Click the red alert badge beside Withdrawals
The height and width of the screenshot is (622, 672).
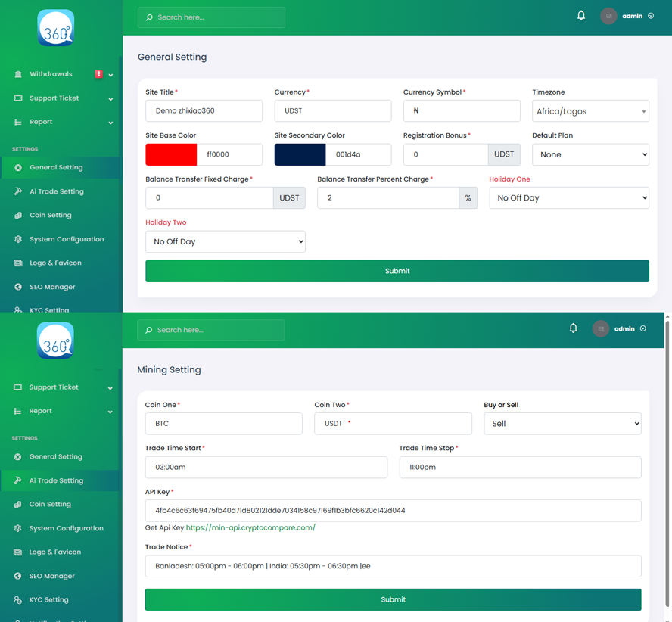click(x=98, y=74)
